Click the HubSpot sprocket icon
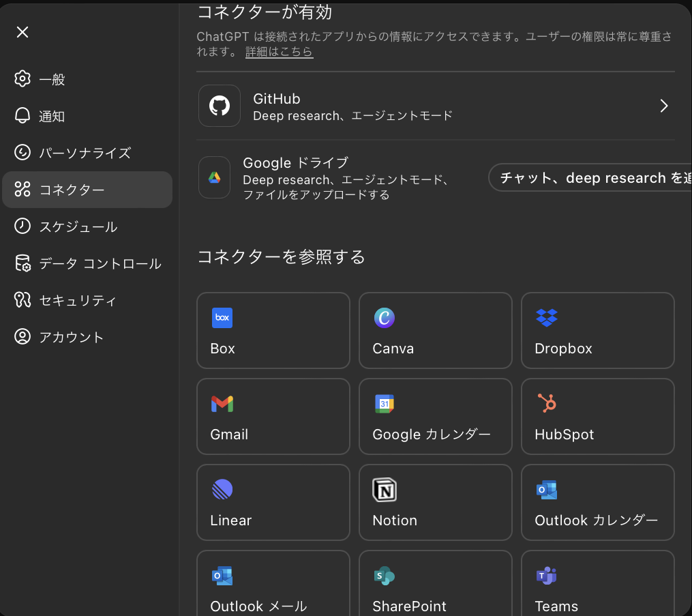 [547, 402]
